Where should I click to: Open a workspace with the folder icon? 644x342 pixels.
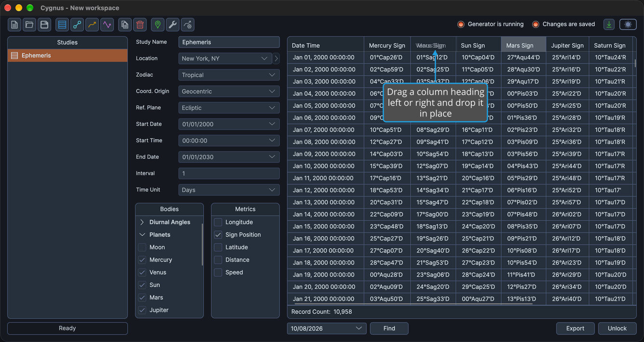(29, 25)
